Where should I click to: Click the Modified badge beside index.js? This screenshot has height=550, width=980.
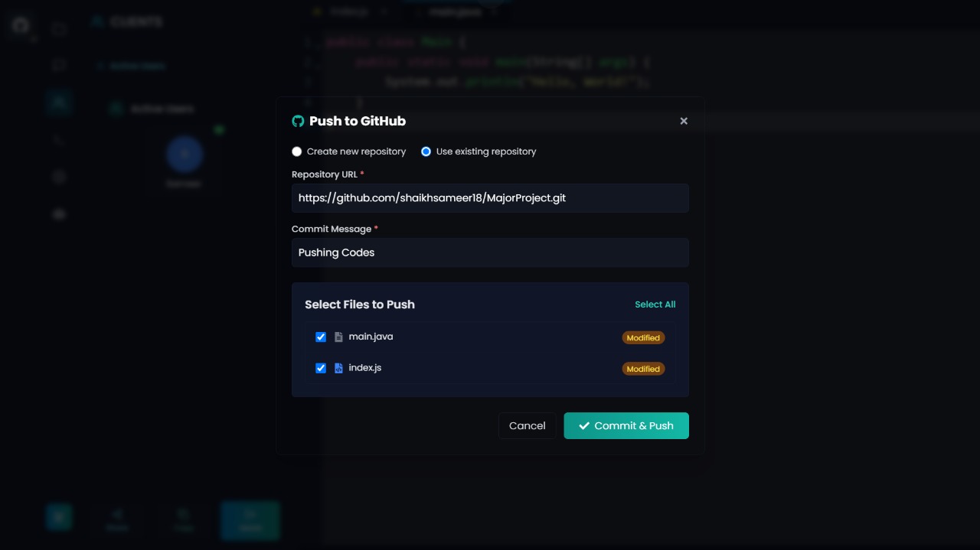[643, 369]
